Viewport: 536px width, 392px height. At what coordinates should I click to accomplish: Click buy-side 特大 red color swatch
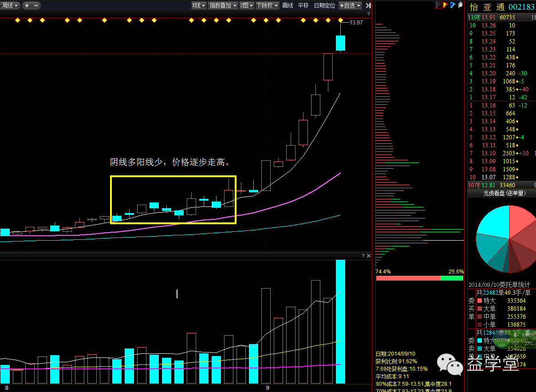coord(479,301)
